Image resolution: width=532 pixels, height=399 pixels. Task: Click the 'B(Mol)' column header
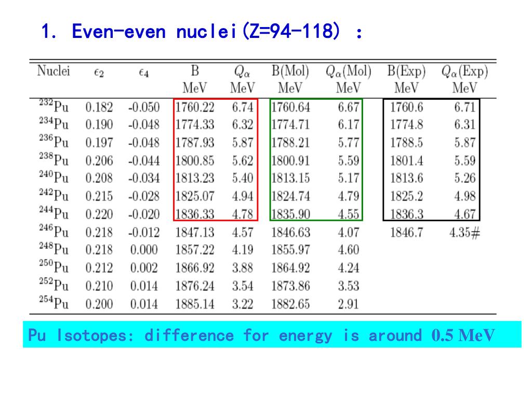290,71
